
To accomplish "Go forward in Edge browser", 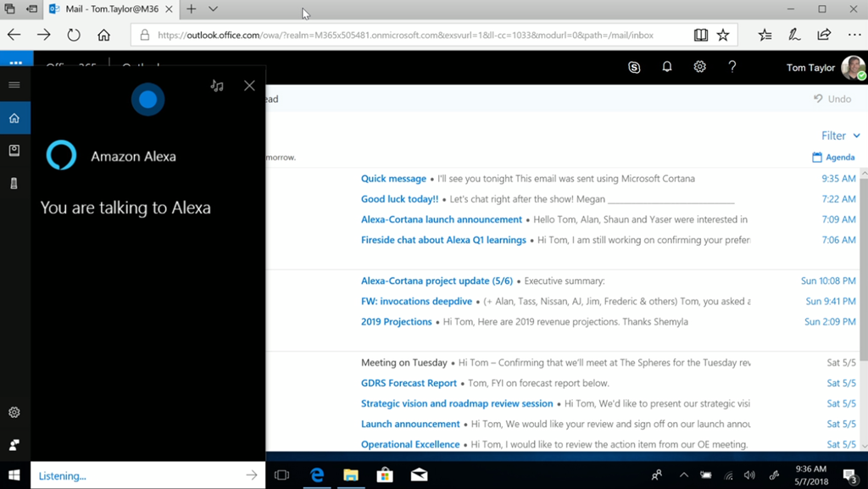I will (x=44, y=35).
